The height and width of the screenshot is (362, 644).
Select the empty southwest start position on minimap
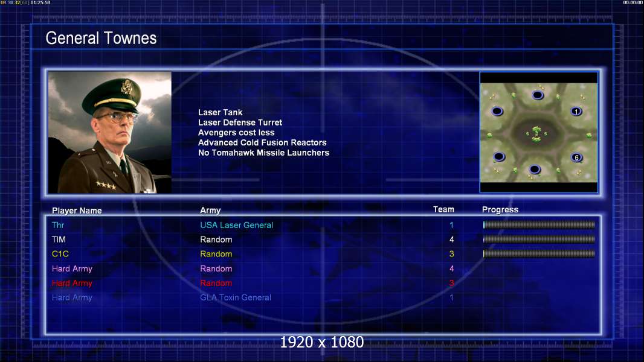tap(498, 157)
